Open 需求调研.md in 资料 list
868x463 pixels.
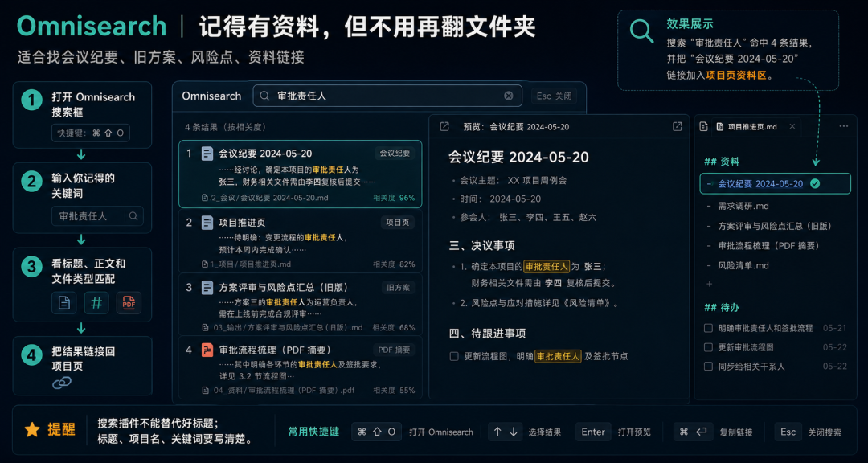point(743,206)
